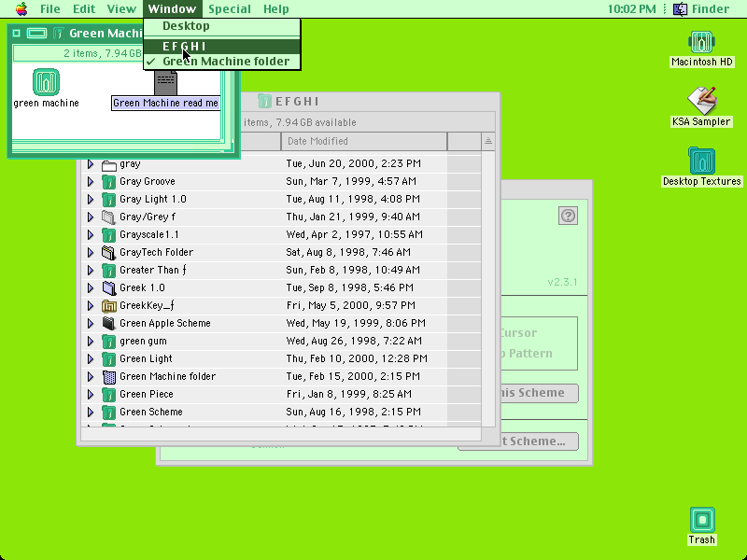Expand the Green Piece disclosure triangle

[x=90, y=394]
